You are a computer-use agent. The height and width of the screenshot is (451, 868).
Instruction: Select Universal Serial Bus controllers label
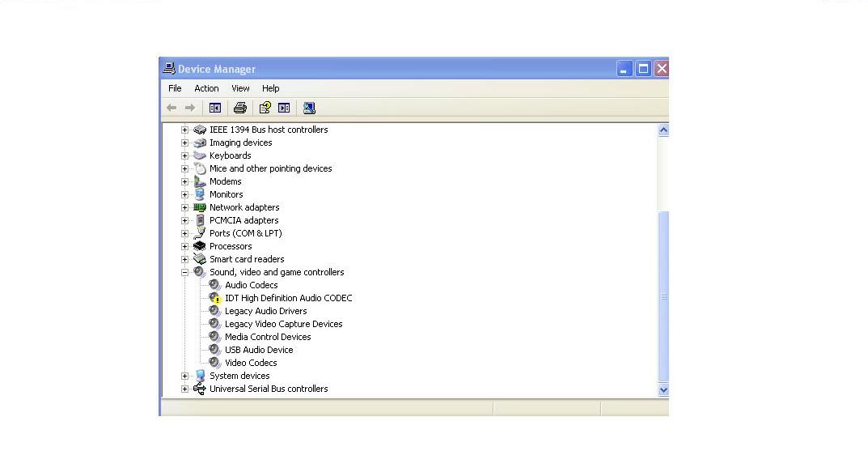pos(269,389)
